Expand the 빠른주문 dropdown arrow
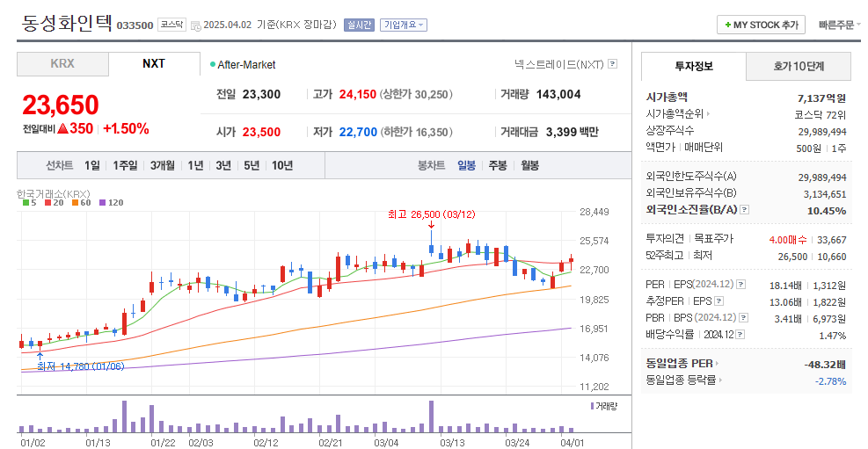 point(858,25)
